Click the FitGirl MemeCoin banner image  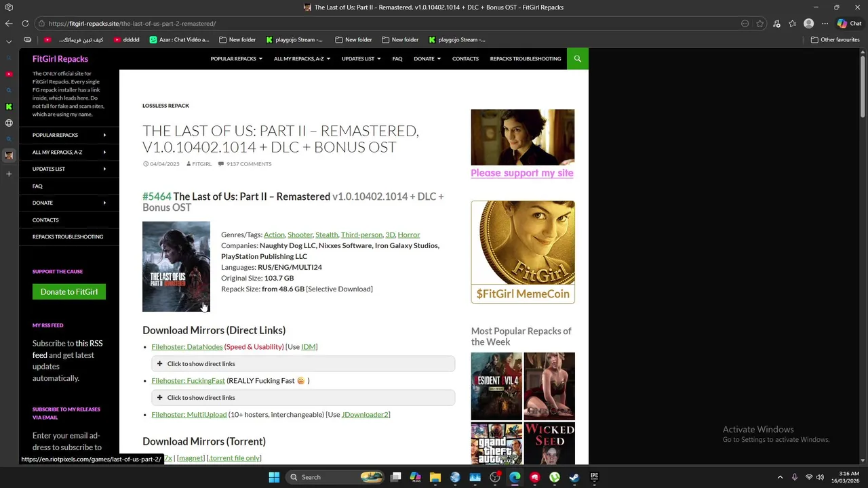pyautogui.click(x=523, y=252)
